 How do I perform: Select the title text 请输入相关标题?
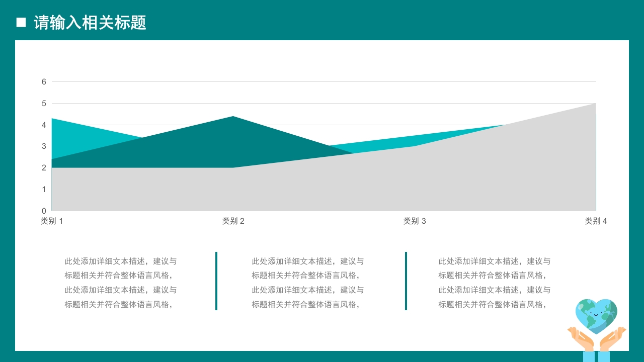pos(90,23)
